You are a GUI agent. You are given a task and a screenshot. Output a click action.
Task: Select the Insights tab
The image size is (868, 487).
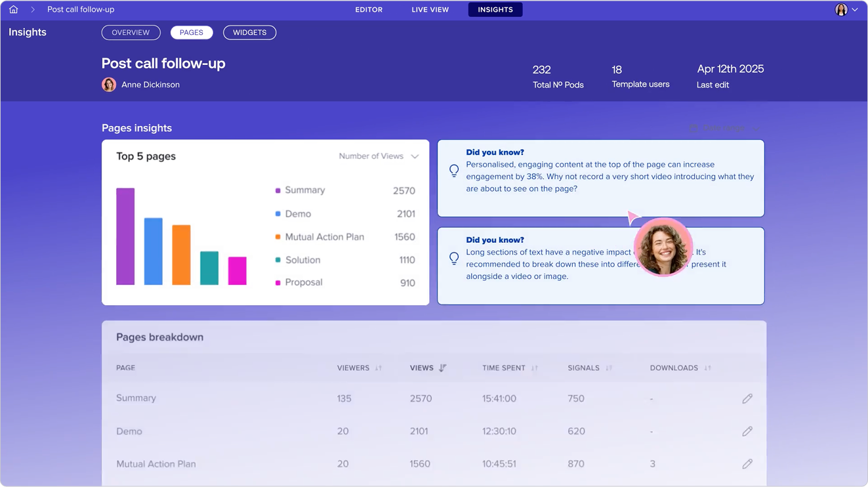(x=495, y=10)
